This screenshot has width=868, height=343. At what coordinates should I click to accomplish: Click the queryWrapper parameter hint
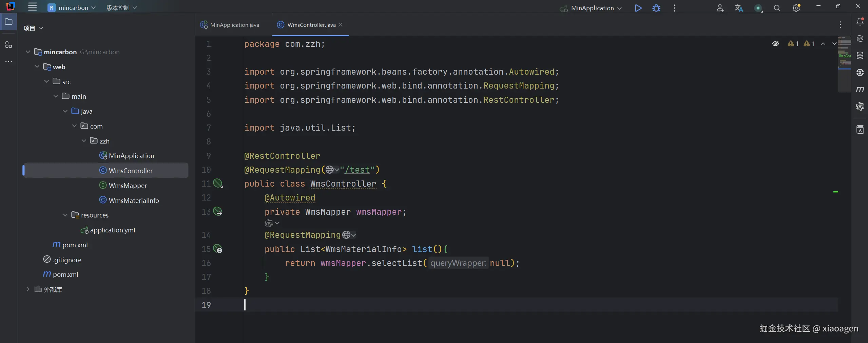click(x=458, y=263)
